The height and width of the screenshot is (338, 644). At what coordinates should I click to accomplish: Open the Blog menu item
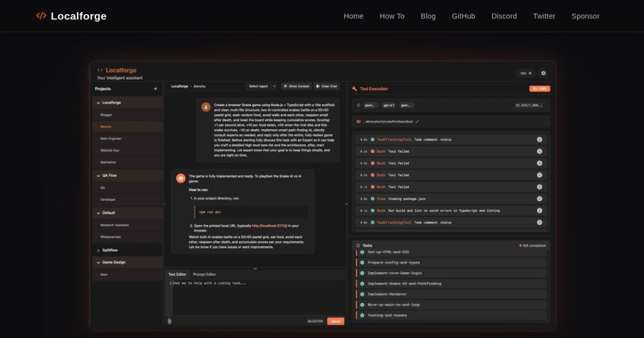428,16
